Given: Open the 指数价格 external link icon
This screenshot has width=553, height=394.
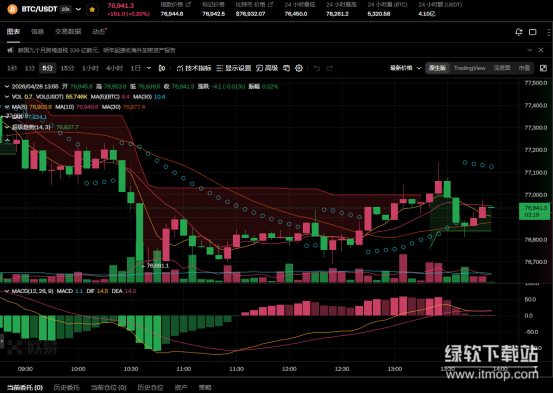Looking at the screenshot, I should click(x=188, y=5).
